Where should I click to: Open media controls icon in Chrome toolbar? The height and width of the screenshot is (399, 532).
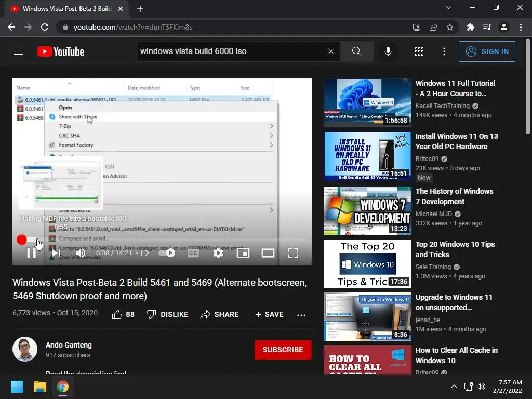487,27
